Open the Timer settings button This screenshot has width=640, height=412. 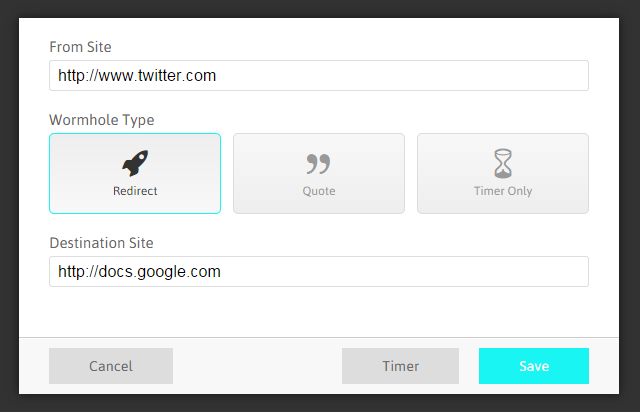pos(400,366)
